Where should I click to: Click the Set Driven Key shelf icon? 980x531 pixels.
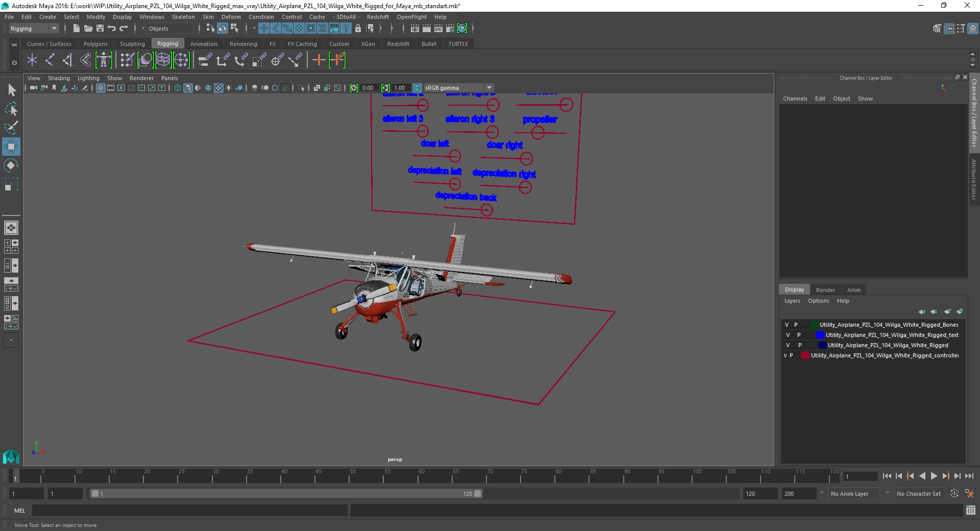(x=337, y=60)
